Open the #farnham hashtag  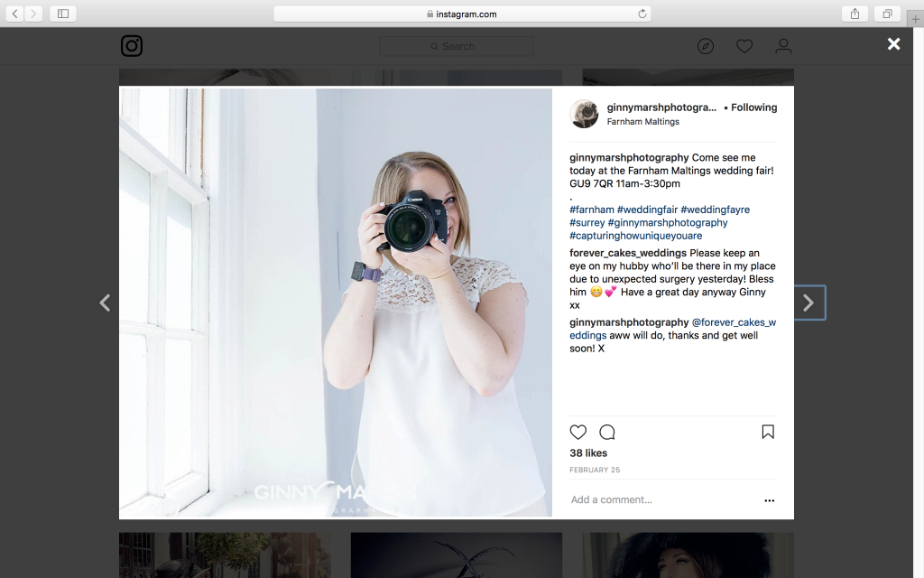(592, 210)
